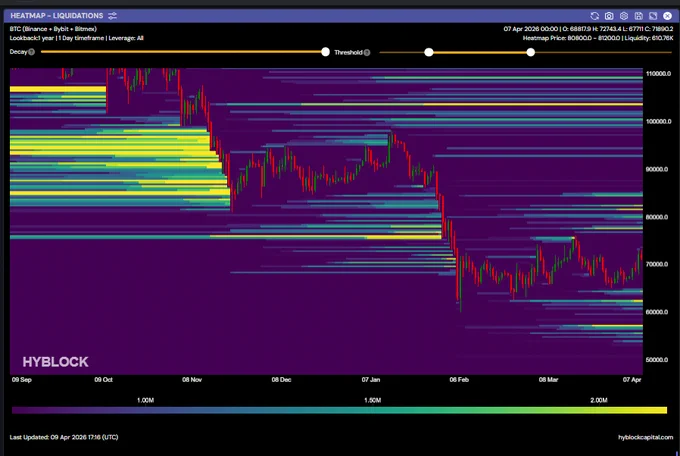Image resolution: width=680 pixels, height=456 pixels.
Task: Click the 100000.0 price axis label
Action: pos(658,121)
